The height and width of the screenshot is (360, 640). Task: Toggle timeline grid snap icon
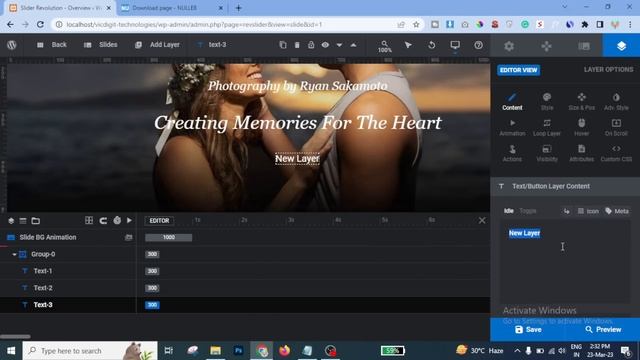[x=89, y=220]
